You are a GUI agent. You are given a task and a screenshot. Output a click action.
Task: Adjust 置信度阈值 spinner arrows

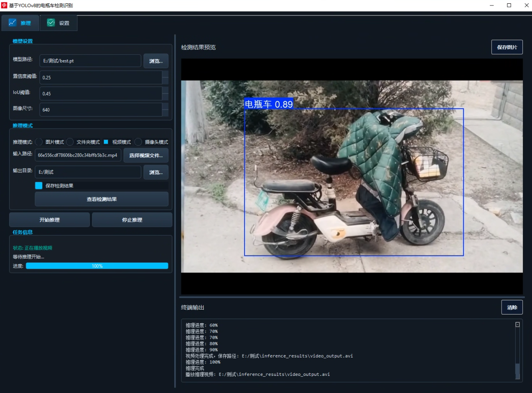pyautogui.click(x=165, y=77)
